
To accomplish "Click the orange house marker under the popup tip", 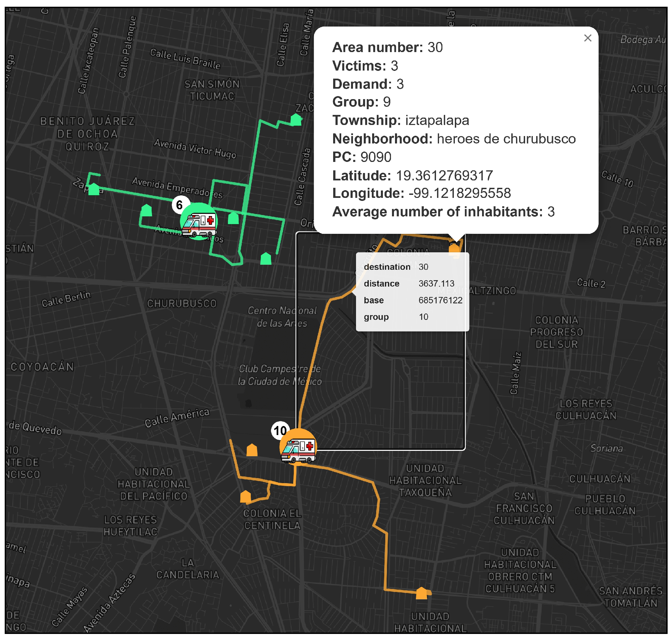I will 454,249.
